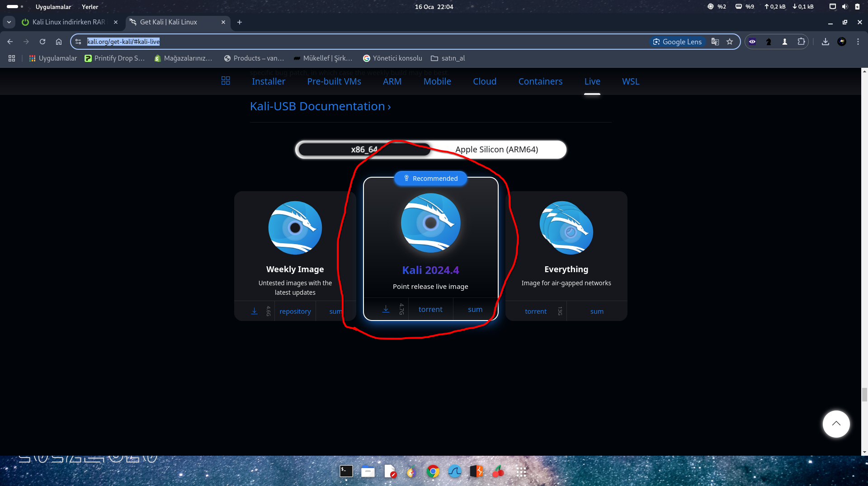Close the Kali Linux indirirken RAR tab

[116, 22]
